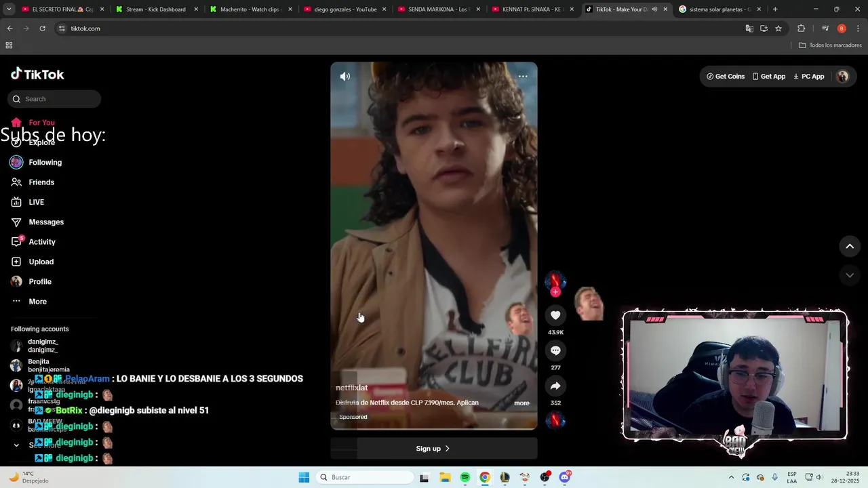The width and height of the screenshot is (868, 488).
Task: Go back in browser history
Action: pyautogui.click(x=9, y=28)
